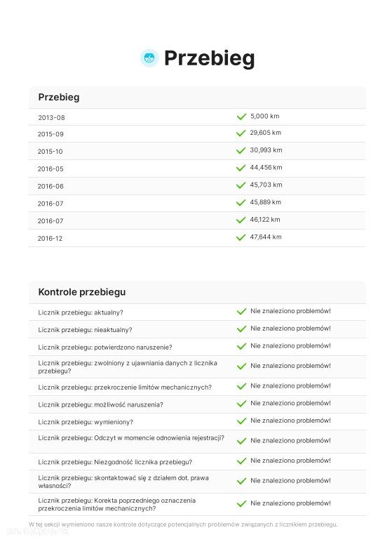This screenshot has width=392, height=542.
Task: Click checkmark for 'Licznik przebiegu: wymieniony?' row
Action: [241, 421]
